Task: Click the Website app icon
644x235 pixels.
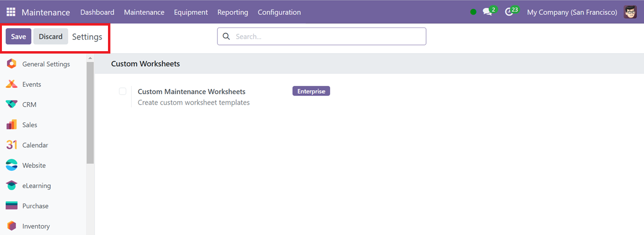Action: [12, 165]
